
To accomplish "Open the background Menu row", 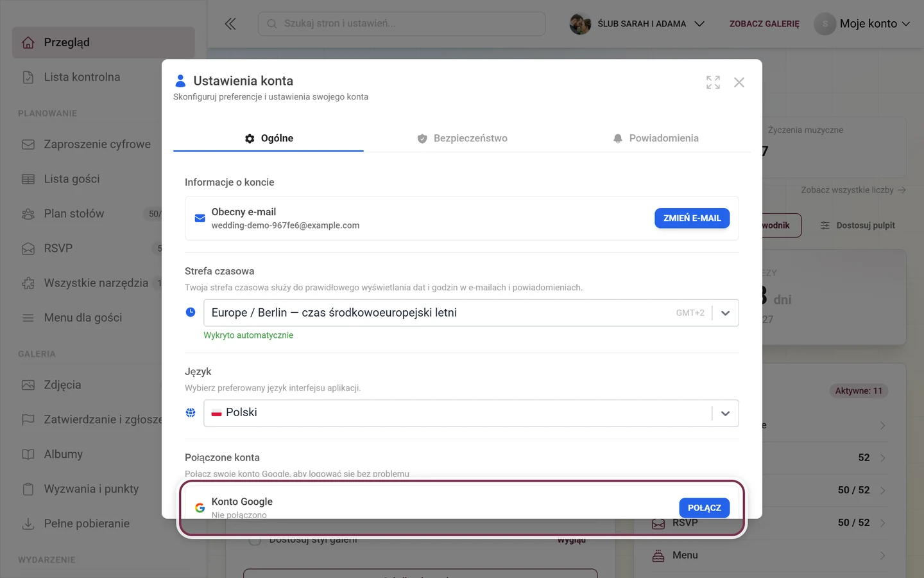I will (769, 556).
